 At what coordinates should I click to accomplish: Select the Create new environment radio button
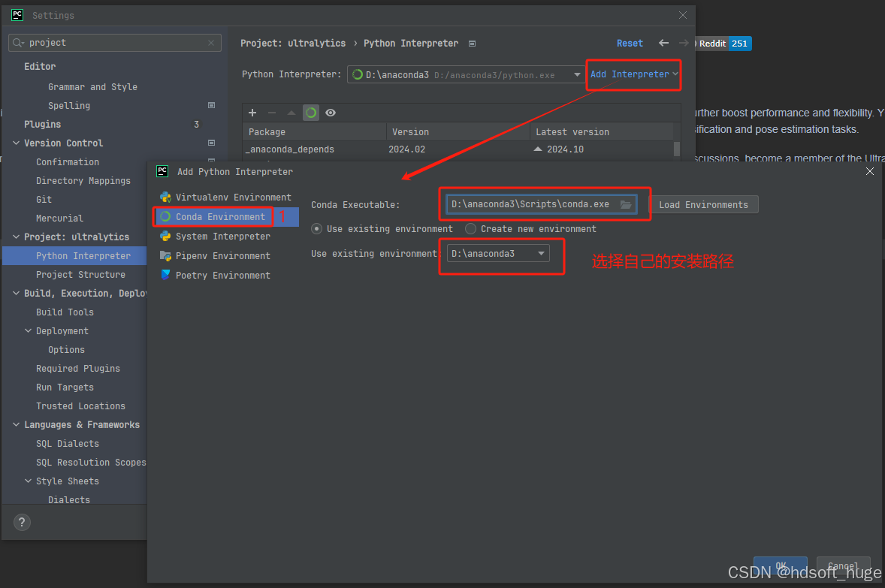click(x=471, y=228)
